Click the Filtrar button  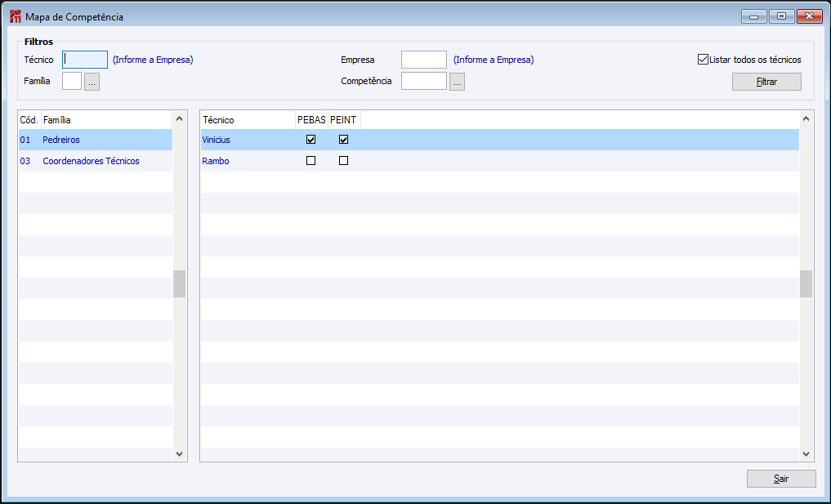pyautogui.click(x=766, y=82)
